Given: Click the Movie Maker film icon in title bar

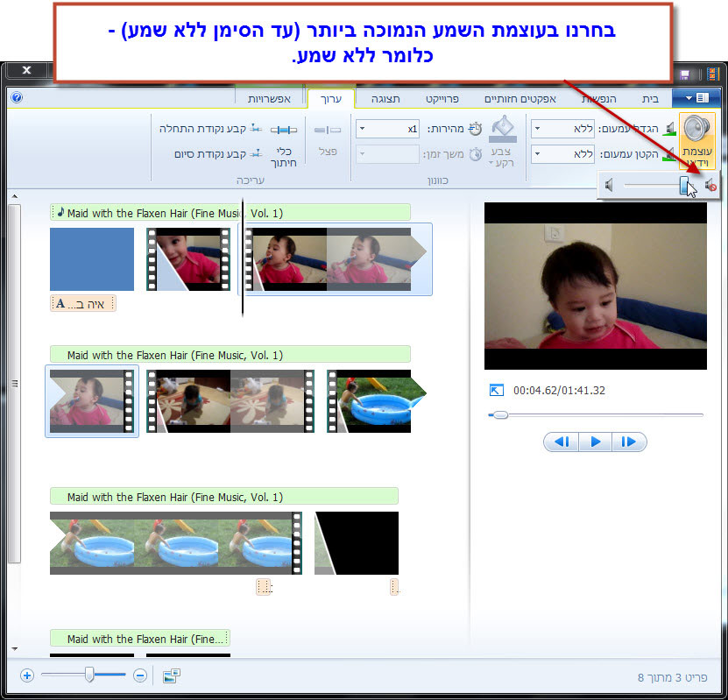Looking at the screenshot, I should tap(713, 74).
